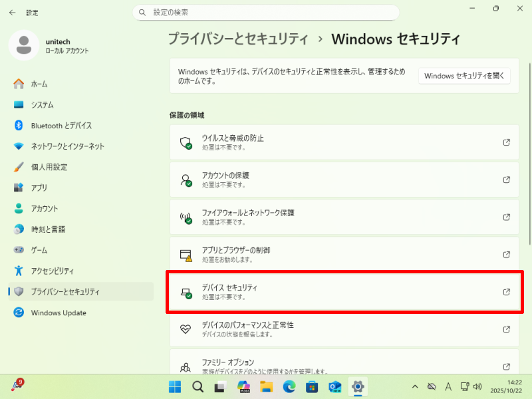Open Windows Update from sidebar
This screenshot has height=399, width=532.
[x=58, y=313]
